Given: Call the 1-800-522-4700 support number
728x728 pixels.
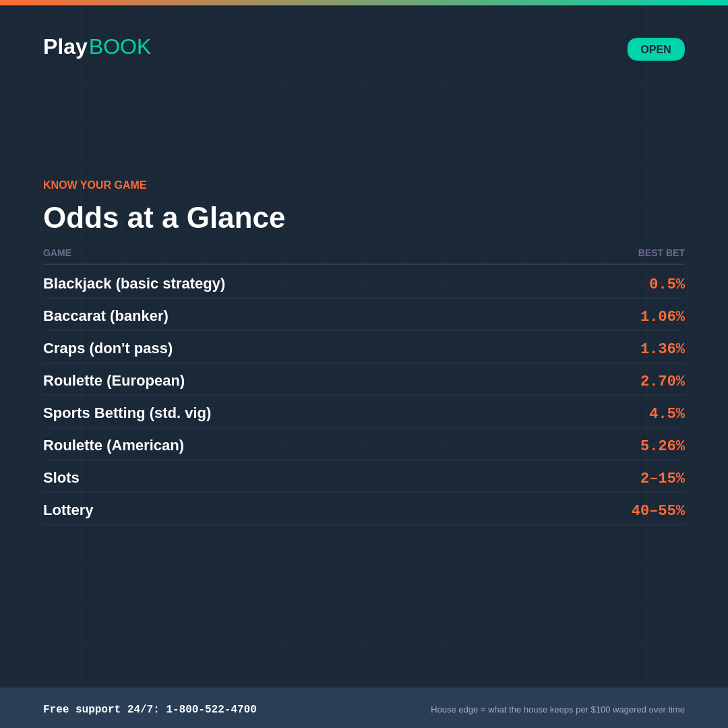Looking at the screenshot, I should coord(150,709).
